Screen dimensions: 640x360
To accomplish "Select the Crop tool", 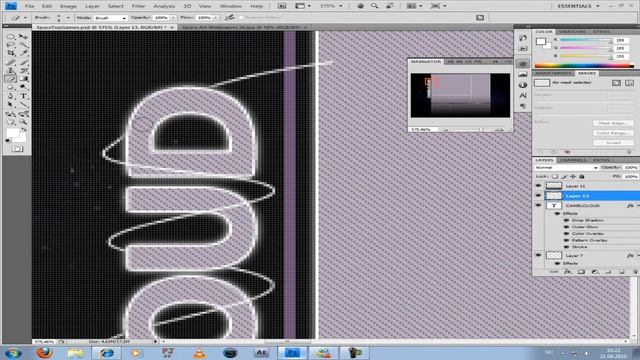I will click(11, 53).
